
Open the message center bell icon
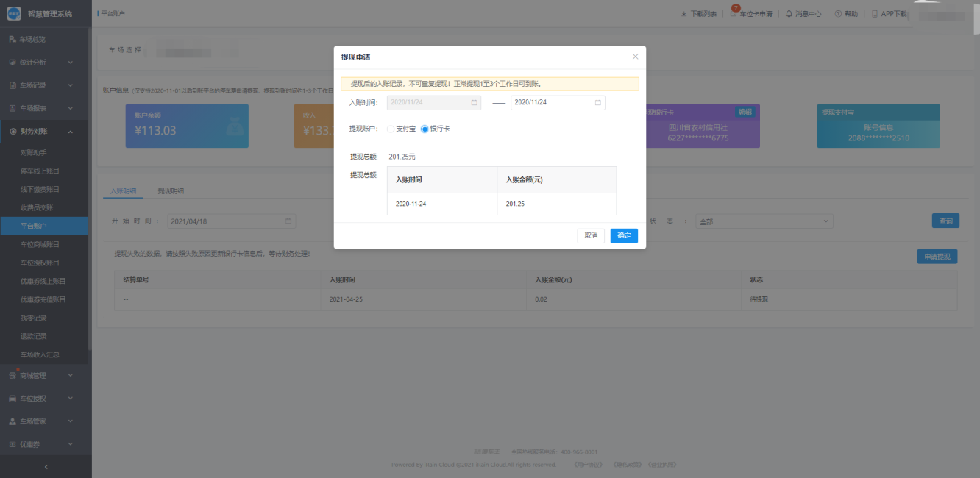click(789, 14)
